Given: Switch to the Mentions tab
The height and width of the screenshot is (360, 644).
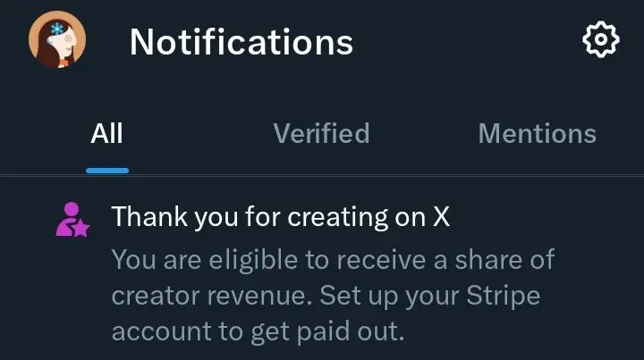Looking at the screenshot, I should pyautogui.click(x=538, y=133).
